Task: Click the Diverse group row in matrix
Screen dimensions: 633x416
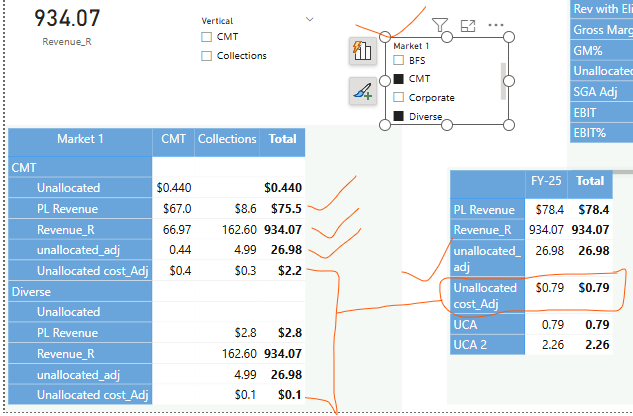Action: 80,292
